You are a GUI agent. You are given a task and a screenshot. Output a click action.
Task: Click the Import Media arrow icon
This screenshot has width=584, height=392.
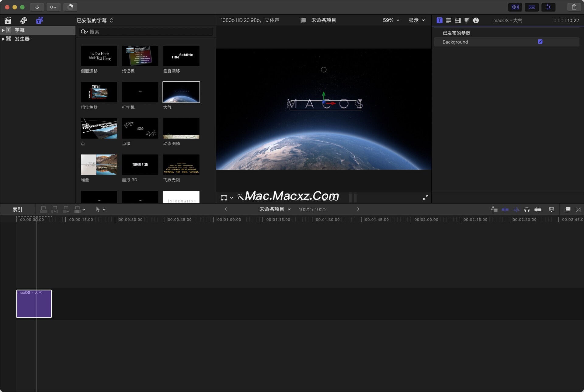tap(37, 7)
